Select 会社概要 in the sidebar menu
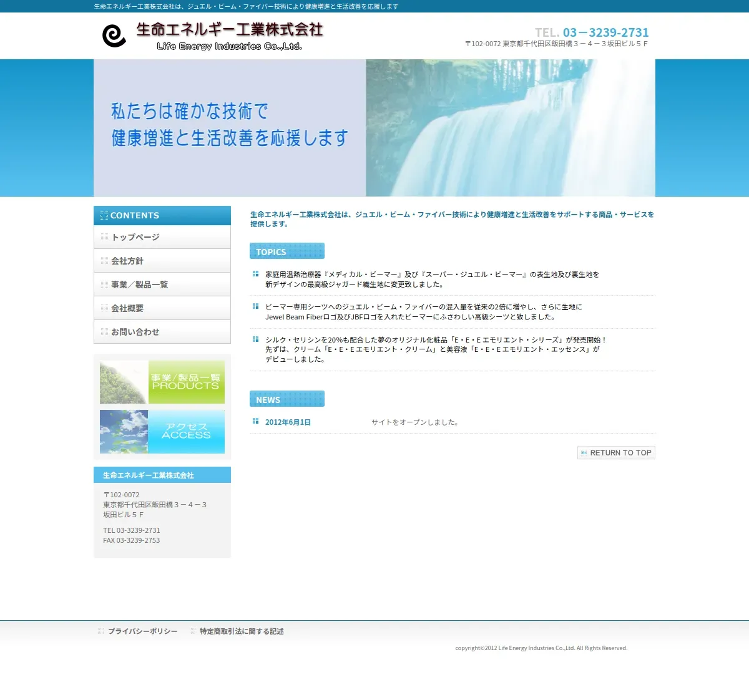Image resolution: width=749 pixels, height=700 pixels. [x=162, y=308]
